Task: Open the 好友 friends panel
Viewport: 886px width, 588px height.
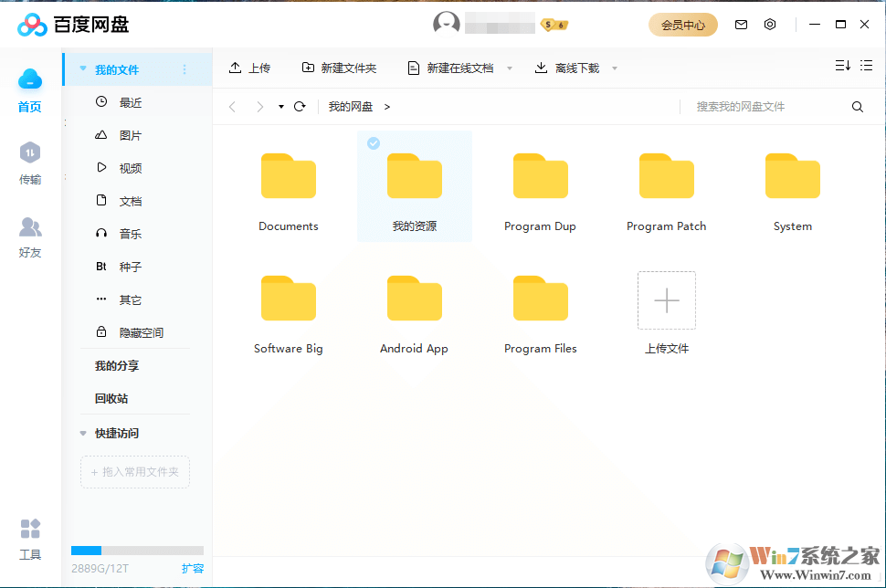Action: (x=29, y=237)
